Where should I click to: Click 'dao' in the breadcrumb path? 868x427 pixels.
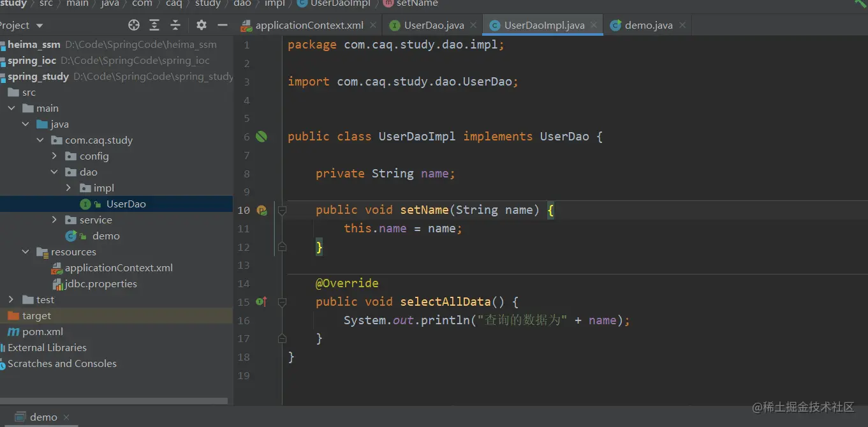242,3
